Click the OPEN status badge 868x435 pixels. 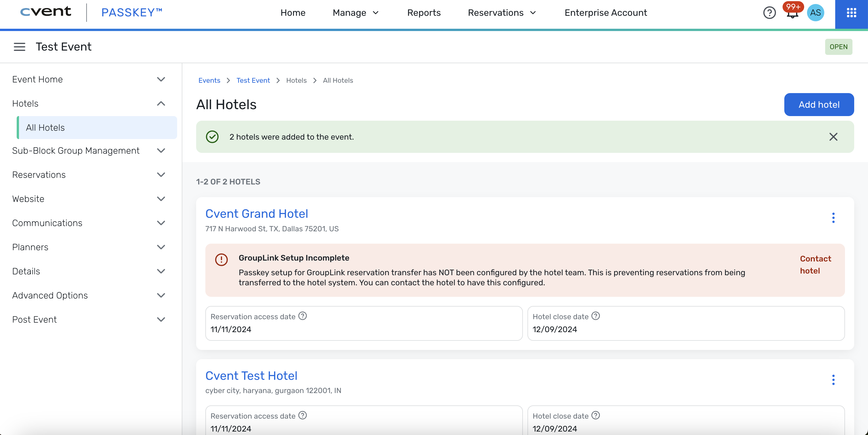point(838,47)
